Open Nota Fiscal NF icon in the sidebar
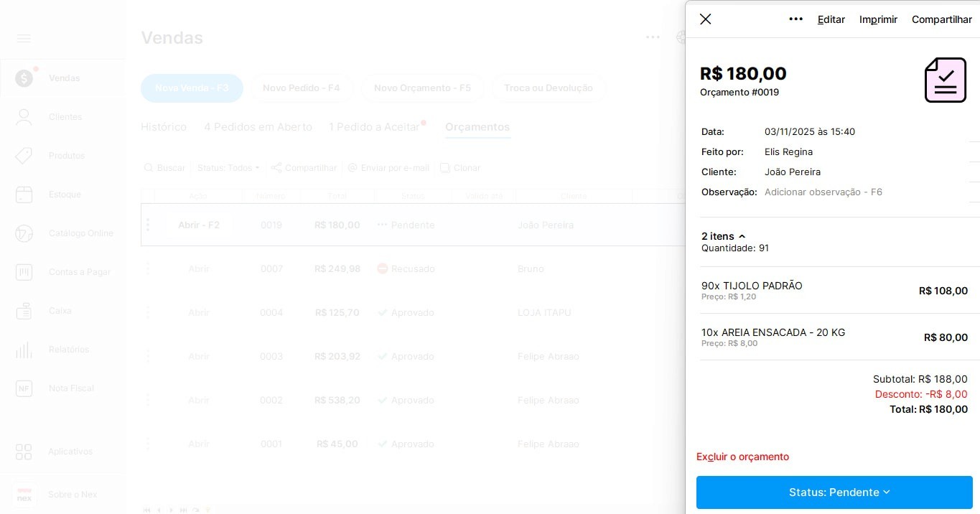Viewport: 980px width, 514px height. point(24,388)
